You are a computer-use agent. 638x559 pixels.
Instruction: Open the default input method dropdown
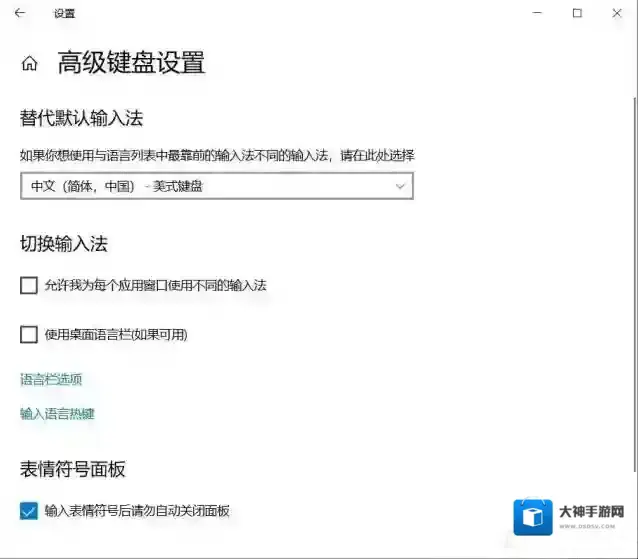point(216,186)
